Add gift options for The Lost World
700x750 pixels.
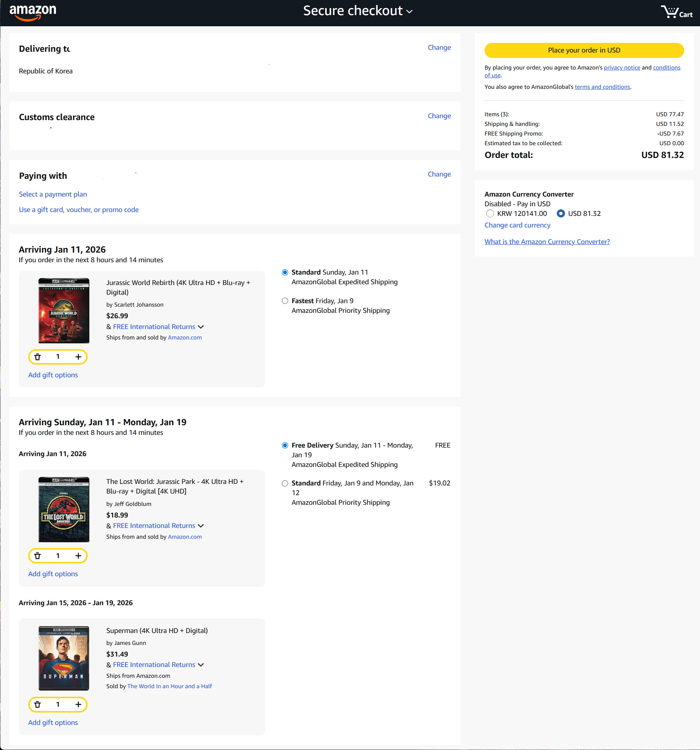click(x=53, y=574)
